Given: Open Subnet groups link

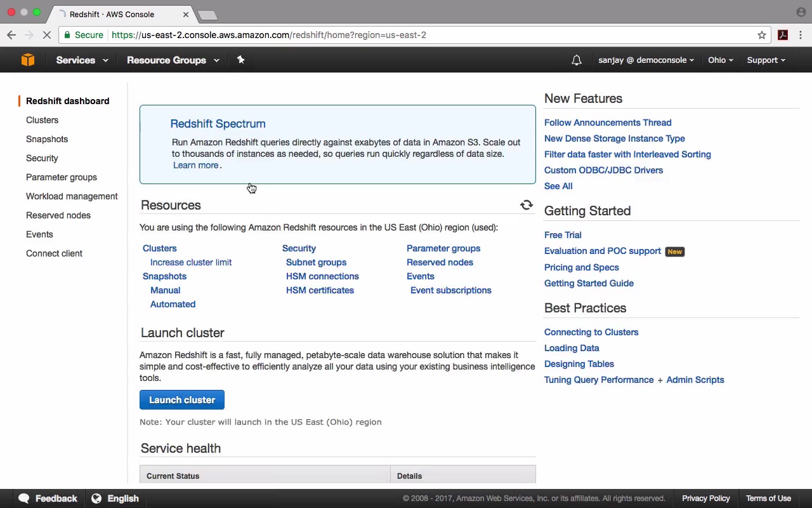Looking at the screenshot, I should pyautogui.click(x=316, y=262).
